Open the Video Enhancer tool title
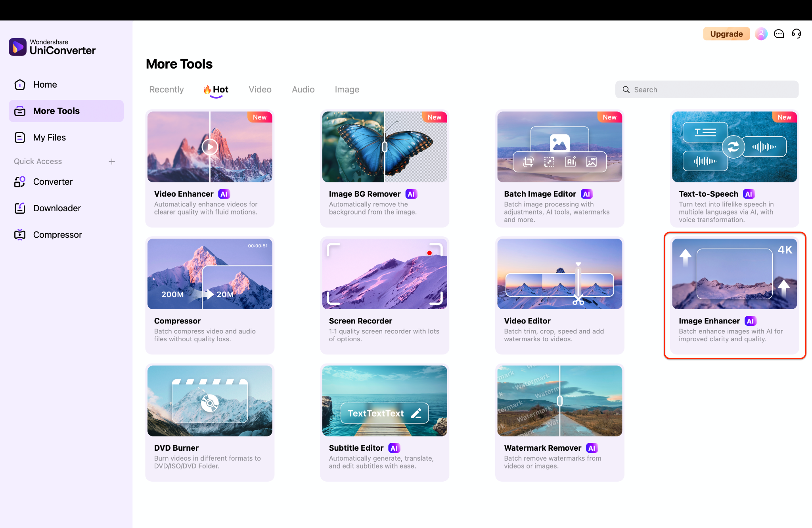812x528 pixels. 184,194
